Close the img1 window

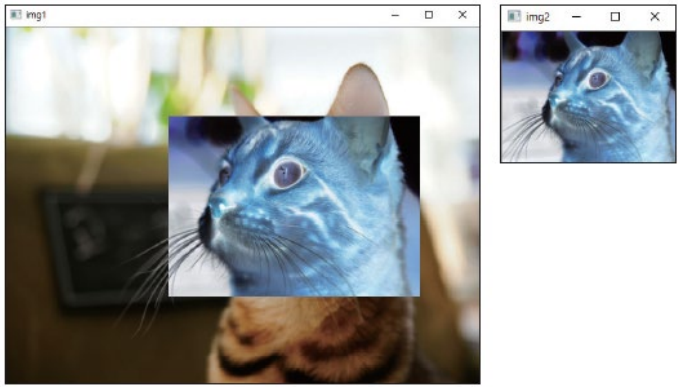(463, 15)
